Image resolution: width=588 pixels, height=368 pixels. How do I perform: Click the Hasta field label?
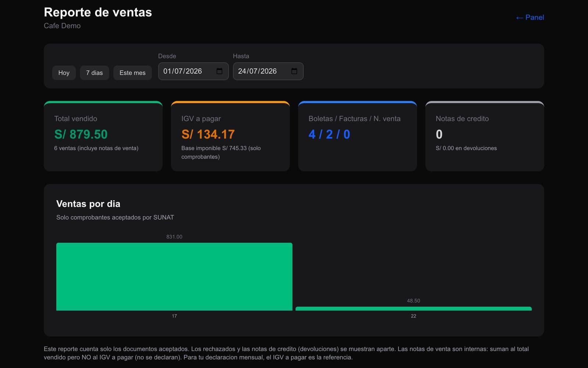pyautogui.click(x=241, y=56)
